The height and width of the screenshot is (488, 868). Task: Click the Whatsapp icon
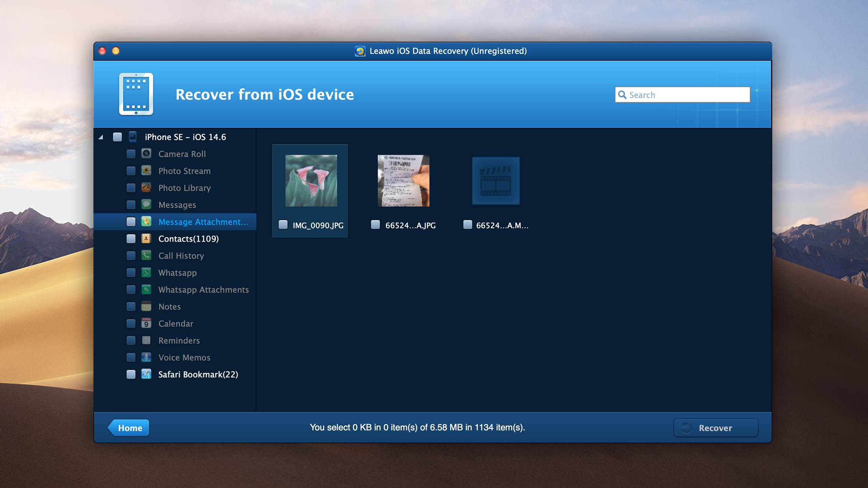click(x=146, y=272)
